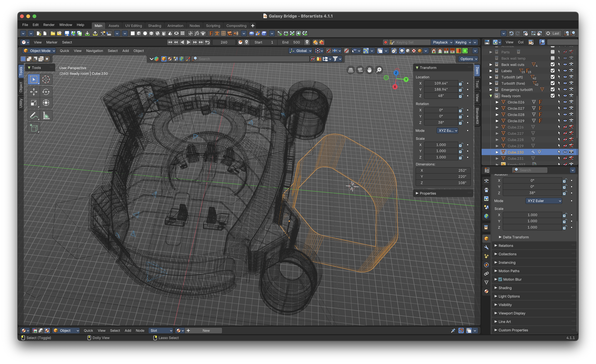Open the Render menu
Image resolution: width=596 pixels, height=364 pixels.
tap(49, 25)
